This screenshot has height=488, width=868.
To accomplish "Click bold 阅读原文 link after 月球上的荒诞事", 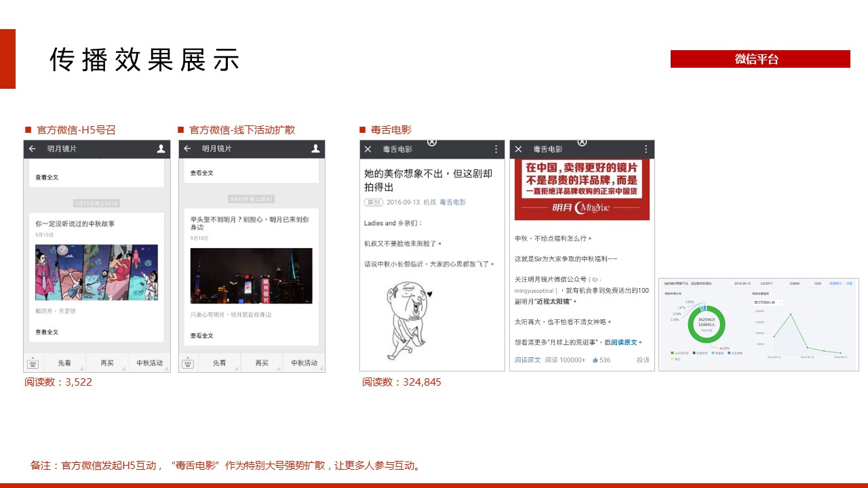I will tap(624, 342).
